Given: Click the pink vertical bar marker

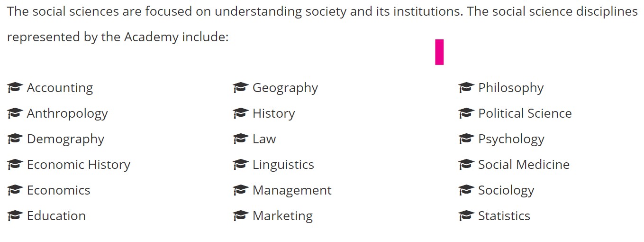Looking at the screenshot, I should click(439, 52).
